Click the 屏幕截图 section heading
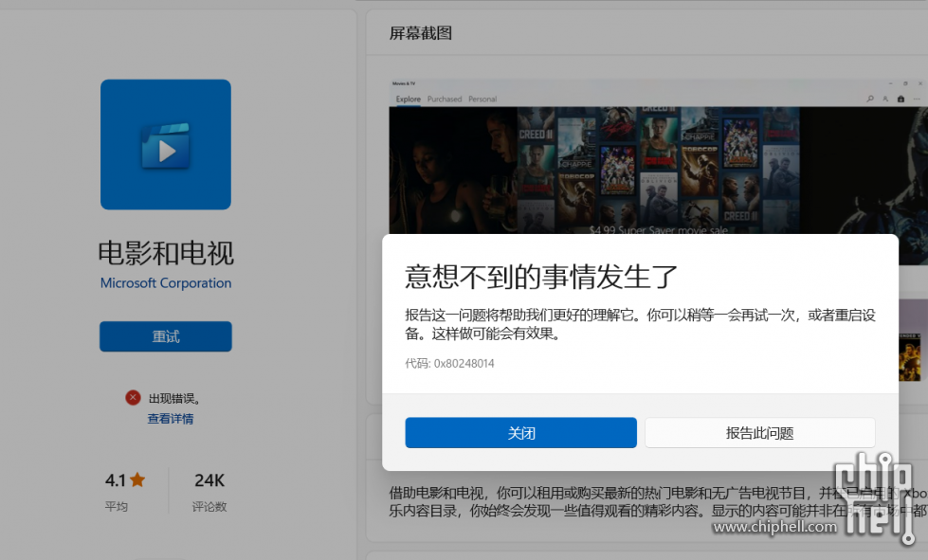This screenshot has width=928, height=560. coord(421,33)
